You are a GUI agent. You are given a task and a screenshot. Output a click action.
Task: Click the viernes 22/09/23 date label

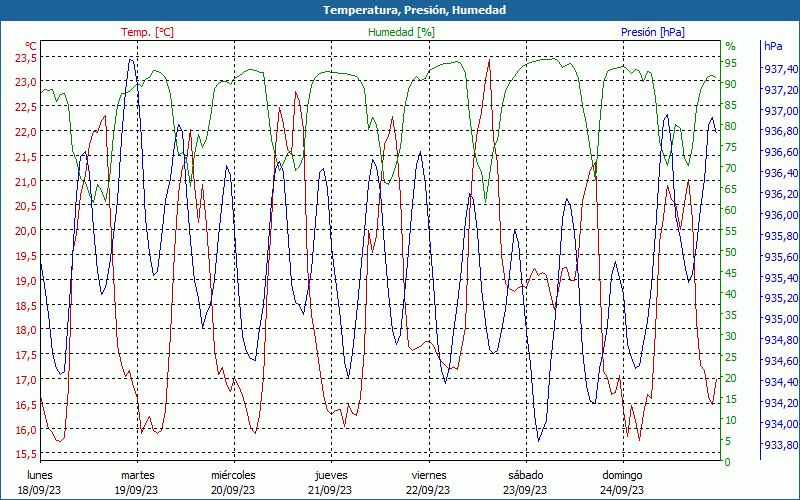point(429,483)
